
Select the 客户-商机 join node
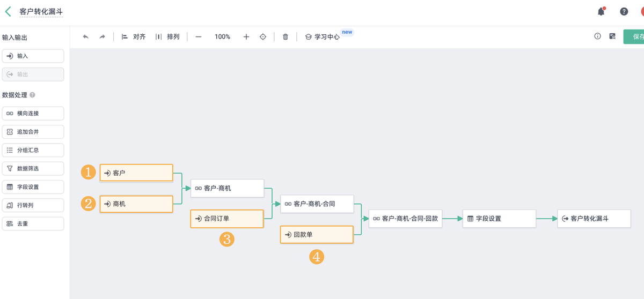click(228, 188)
